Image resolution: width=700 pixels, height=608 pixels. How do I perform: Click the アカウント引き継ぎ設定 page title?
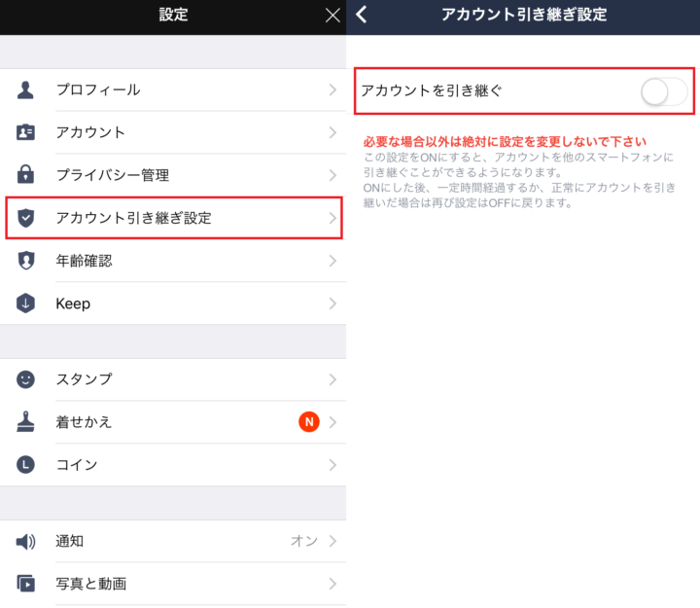[524, 15]
